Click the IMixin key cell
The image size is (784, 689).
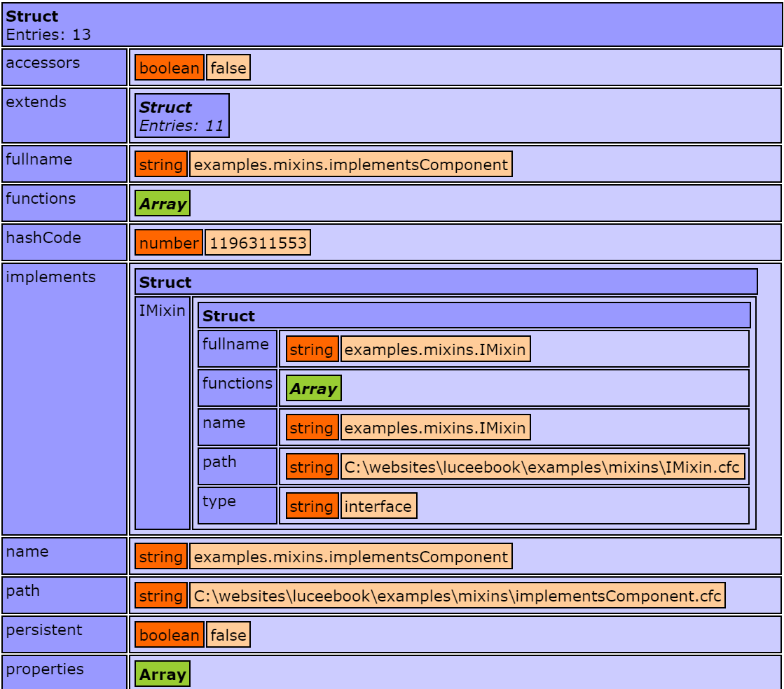[163, 413]
